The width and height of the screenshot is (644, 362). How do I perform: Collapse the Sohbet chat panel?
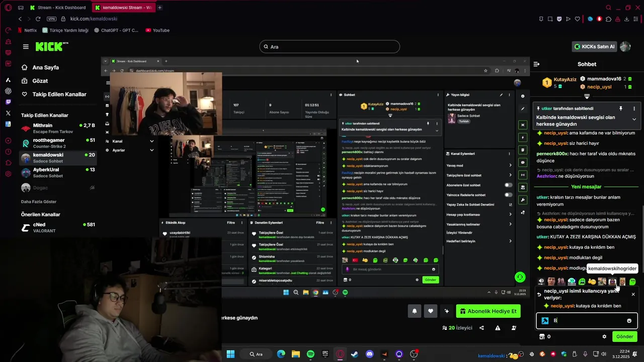tap(536, 64)
